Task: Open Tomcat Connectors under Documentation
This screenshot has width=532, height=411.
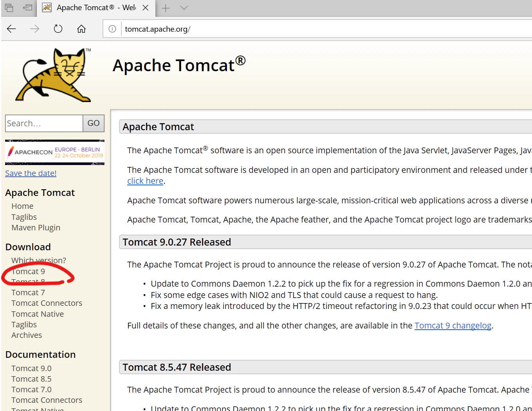Action: [47, 400]
